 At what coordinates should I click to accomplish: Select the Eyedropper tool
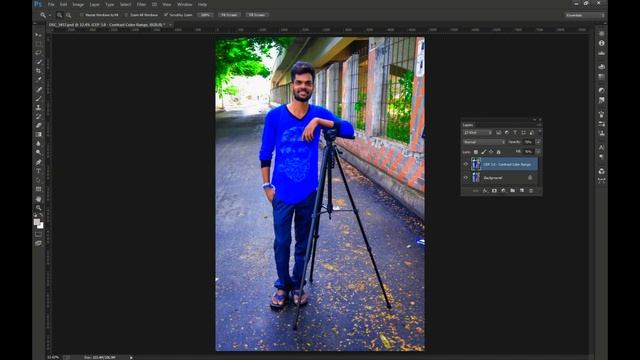[38, 80]
